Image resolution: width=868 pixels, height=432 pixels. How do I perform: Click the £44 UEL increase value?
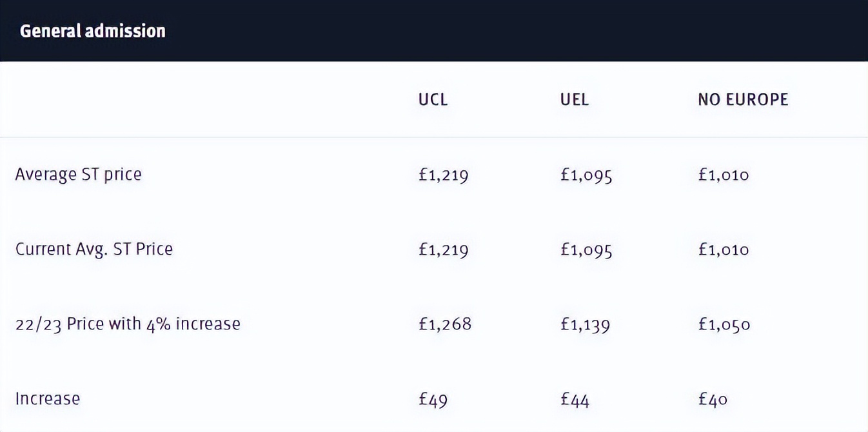(x=575, y=399)
